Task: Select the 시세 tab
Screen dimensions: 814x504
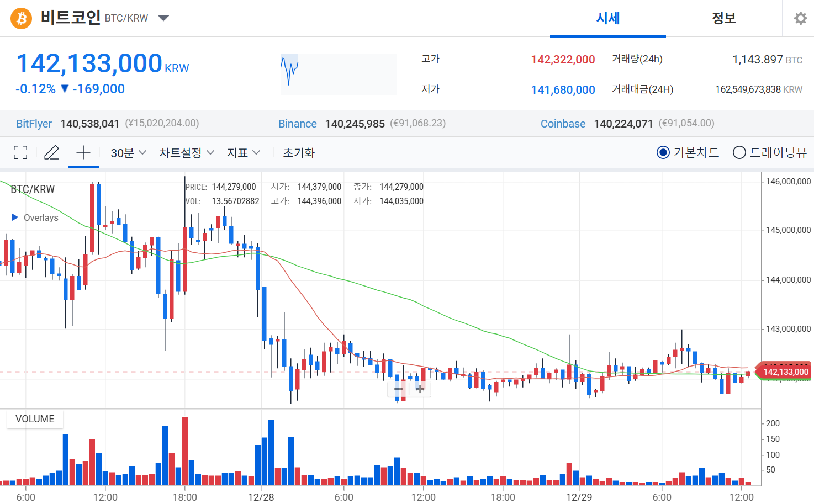Action: coord(607,18)
